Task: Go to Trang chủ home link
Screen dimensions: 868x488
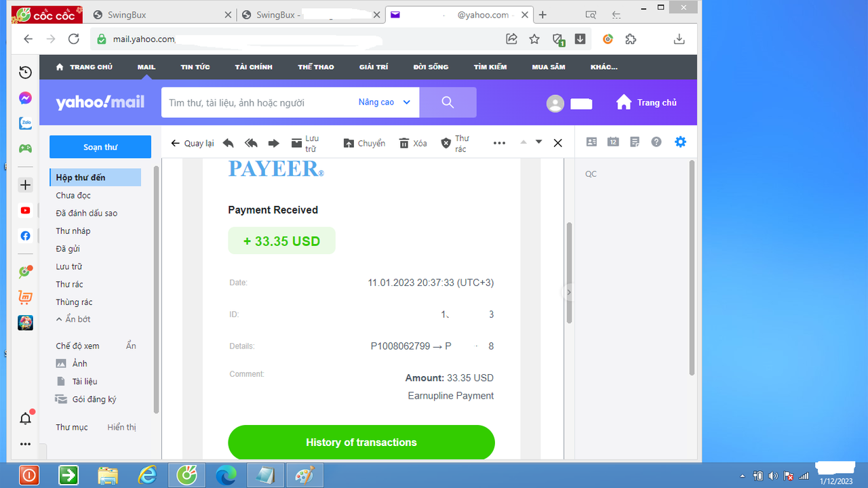Action: click(646, 102)
